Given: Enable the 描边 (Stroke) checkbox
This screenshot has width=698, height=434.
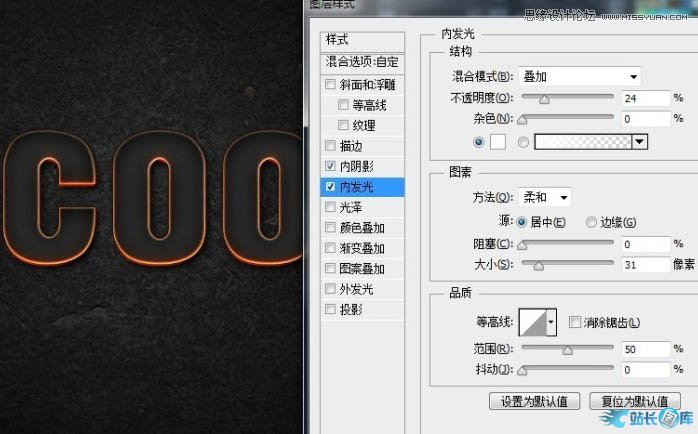Looking at the screenshot, I should [x=331, y=145].
